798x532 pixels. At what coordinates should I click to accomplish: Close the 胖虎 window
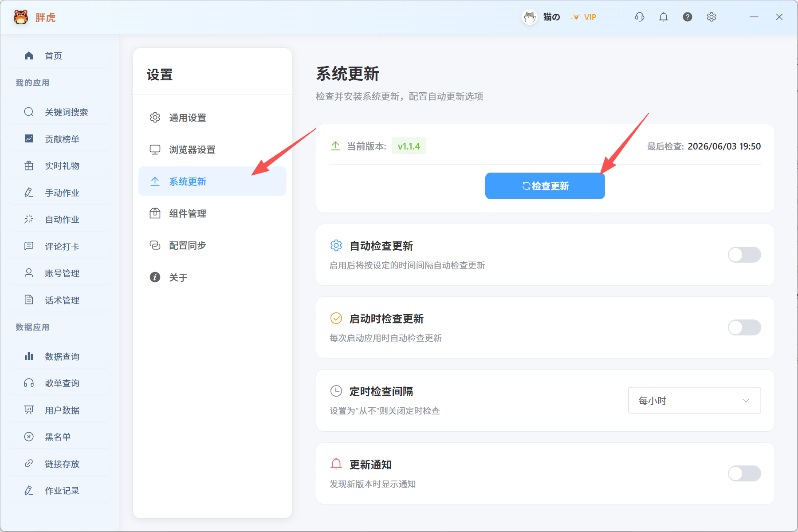tap(779, 17)
